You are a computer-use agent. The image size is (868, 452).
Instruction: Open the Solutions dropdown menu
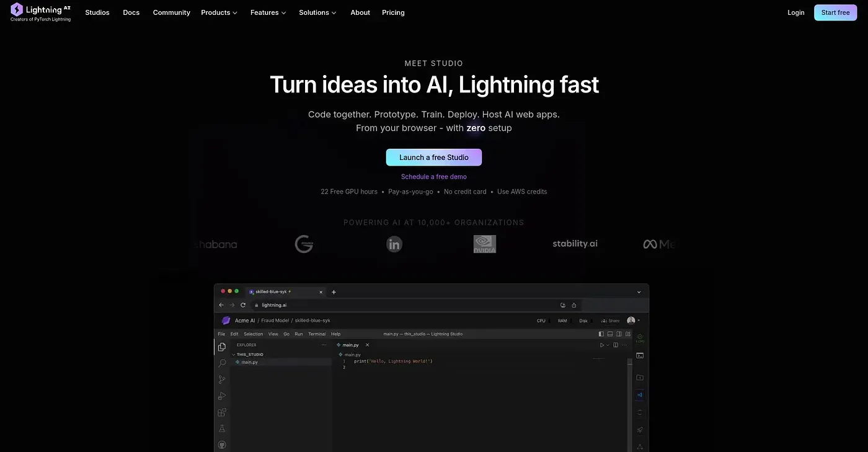click(317, 12)
